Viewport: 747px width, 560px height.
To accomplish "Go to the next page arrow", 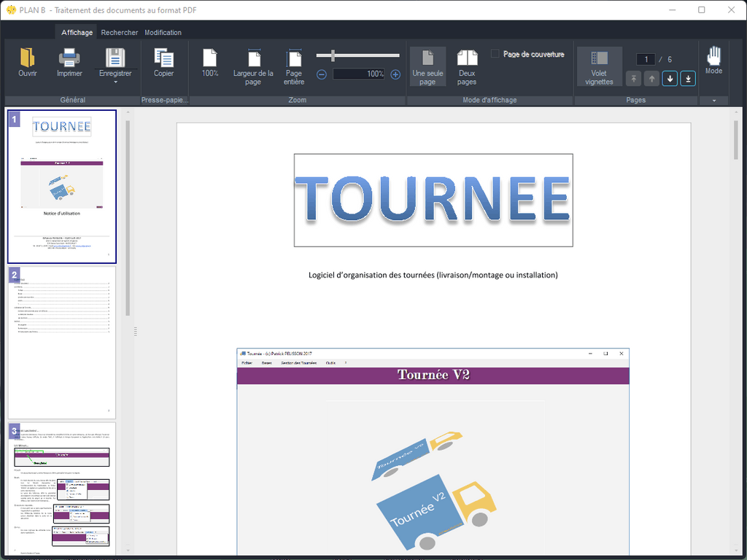I will click(x=670, y=79).
